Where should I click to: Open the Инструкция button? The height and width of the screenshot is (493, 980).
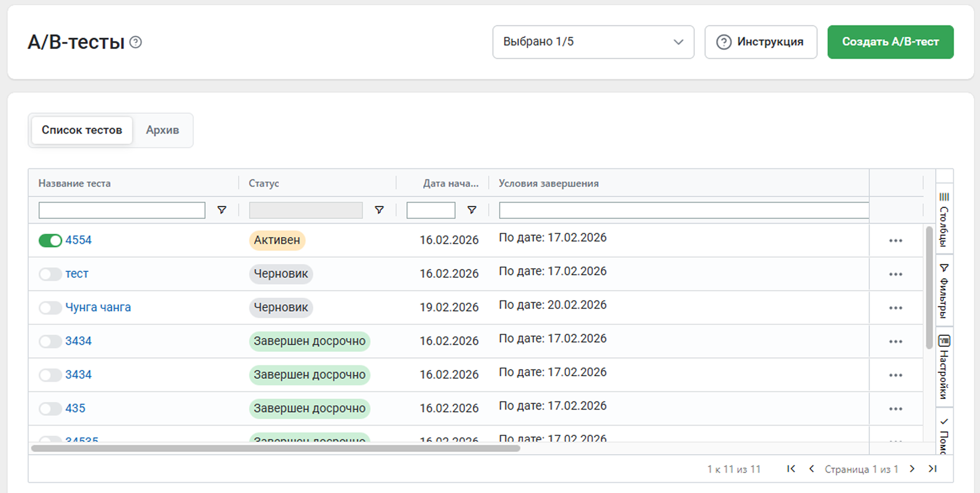[760, 42]
